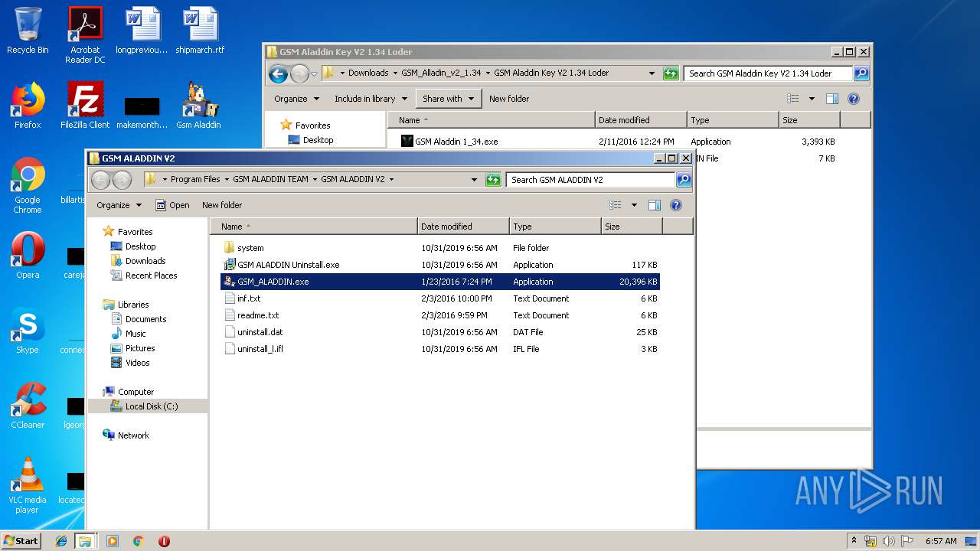Open Opera from the taskbar
The image size is (980, 551).
pyautogui.click(x=164, y=541)
